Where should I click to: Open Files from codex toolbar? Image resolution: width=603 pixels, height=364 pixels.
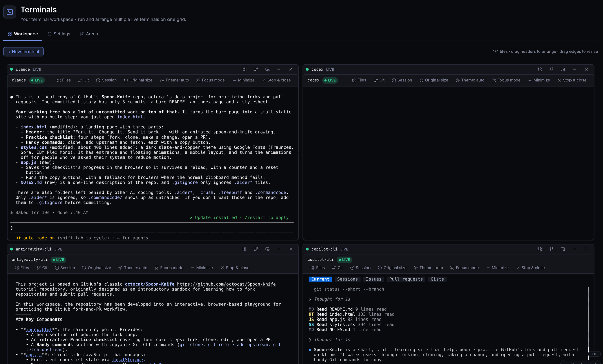[x=359, y=80]
